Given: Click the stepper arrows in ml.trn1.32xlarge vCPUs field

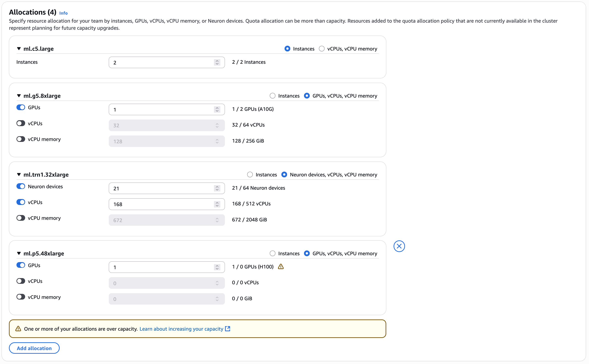Looking at the screenshot, I should (217, 204).
